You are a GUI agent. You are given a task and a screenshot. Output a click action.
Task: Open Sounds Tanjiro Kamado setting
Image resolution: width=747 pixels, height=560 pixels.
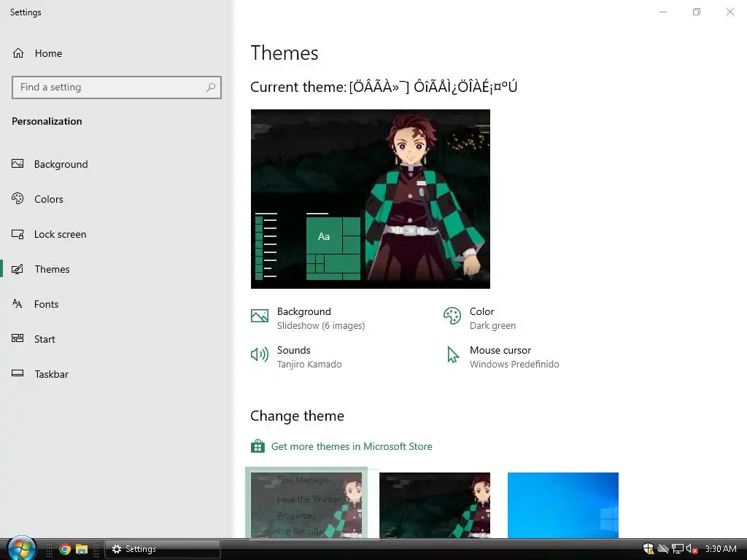(296, 357)
